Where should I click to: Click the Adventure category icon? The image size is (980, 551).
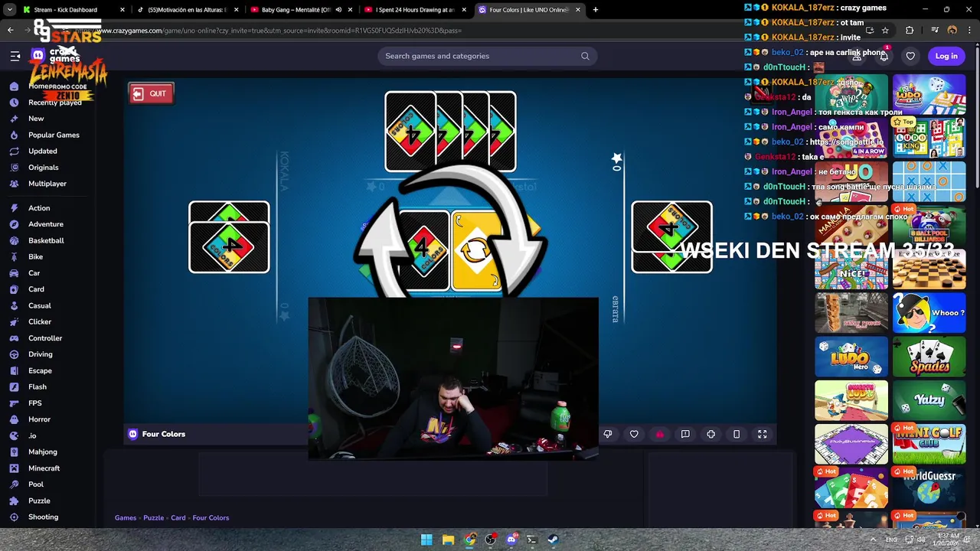tap(14, 224)
